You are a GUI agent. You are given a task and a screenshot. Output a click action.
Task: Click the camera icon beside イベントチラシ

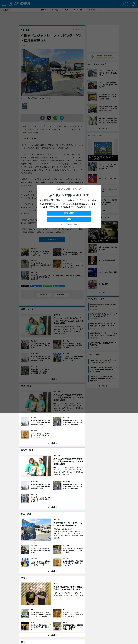(24, 139)
